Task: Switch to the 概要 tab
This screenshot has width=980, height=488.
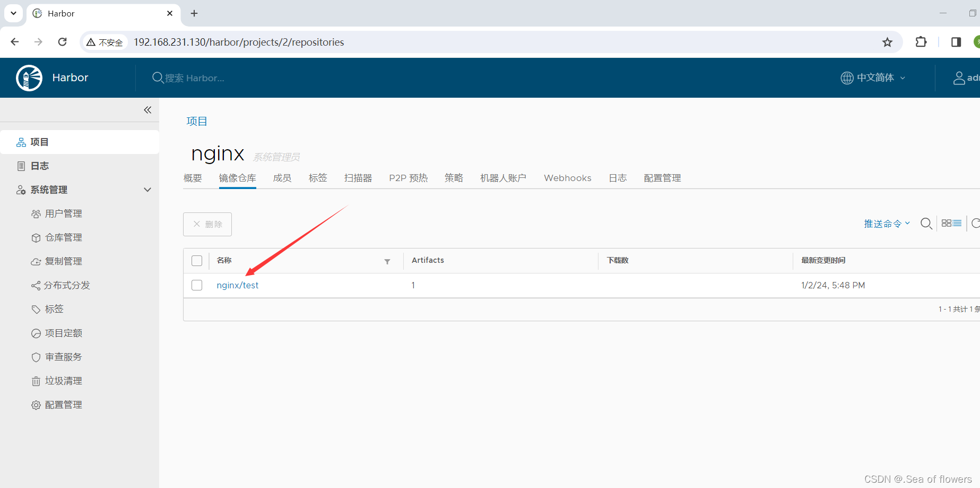Action: (x=193, y=178)
